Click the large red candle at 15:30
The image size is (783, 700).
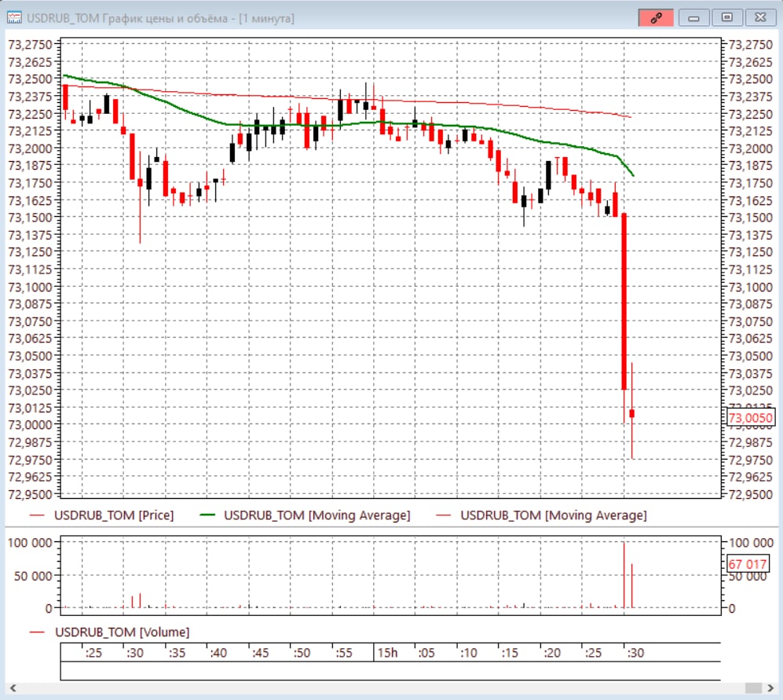click(x=624, y=301)
